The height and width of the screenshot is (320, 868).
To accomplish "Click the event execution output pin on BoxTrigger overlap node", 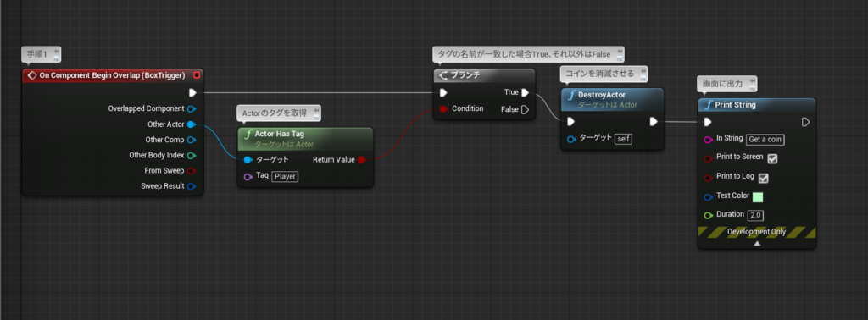I will [x=192, y=92].
